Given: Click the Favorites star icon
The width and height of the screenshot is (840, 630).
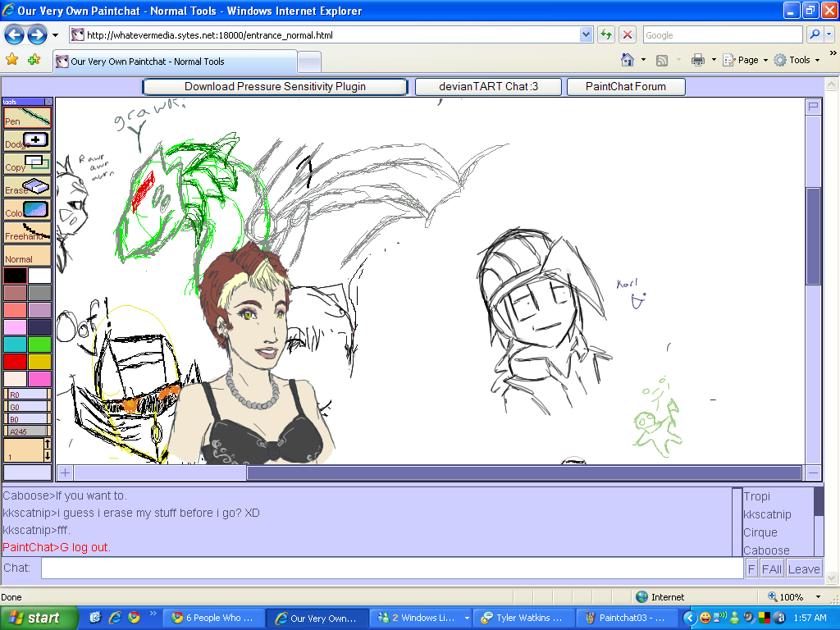Looking at the screenshot, I should point(12,61).
